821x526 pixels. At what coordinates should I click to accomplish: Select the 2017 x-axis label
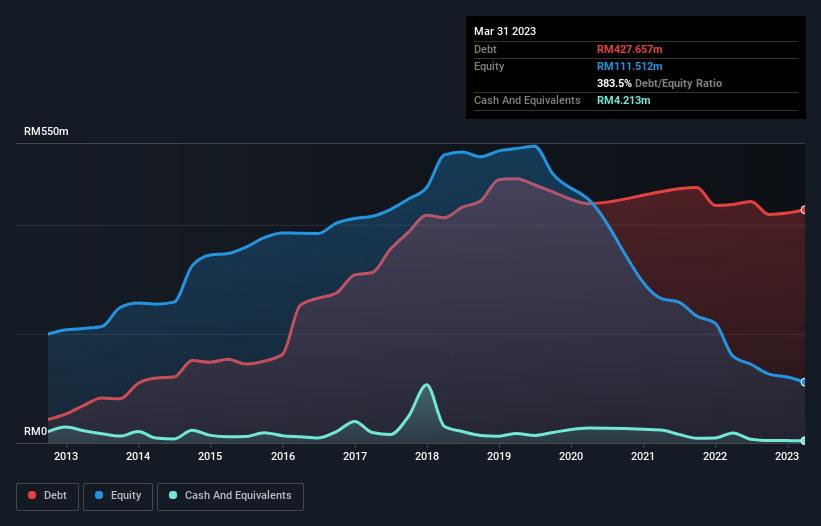(355, 456)
